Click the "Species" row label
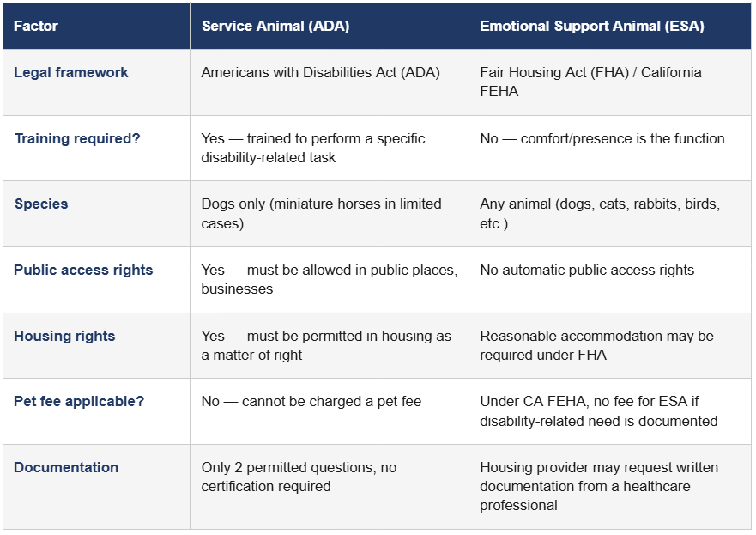Screen dimensions: 756x535 point(41,204)
